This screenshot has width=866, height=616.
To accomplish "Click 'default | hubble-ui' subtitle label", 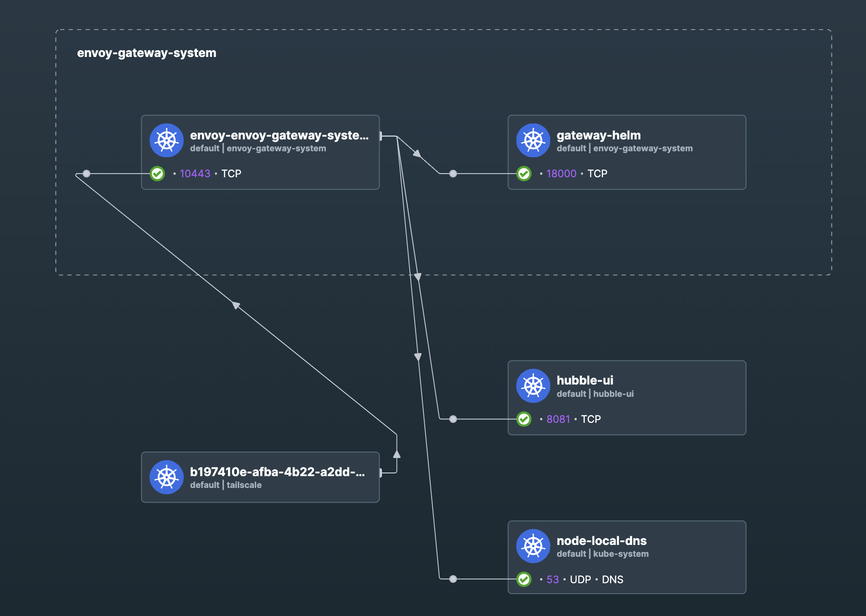I will point(595,394).
